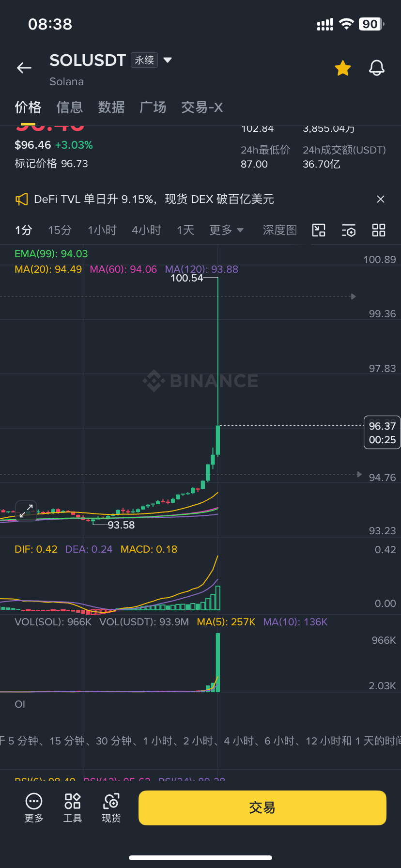The image size is (401, 868).
Task: Expand chart to fullscreen icon
Action: tap(26, 511)
